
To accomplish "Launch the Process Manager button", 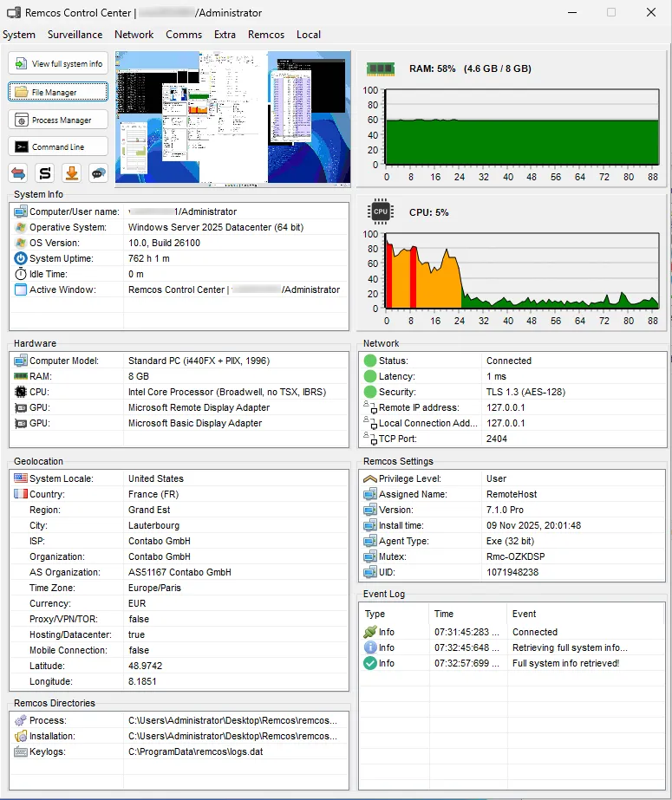I will tap(58, 120).
